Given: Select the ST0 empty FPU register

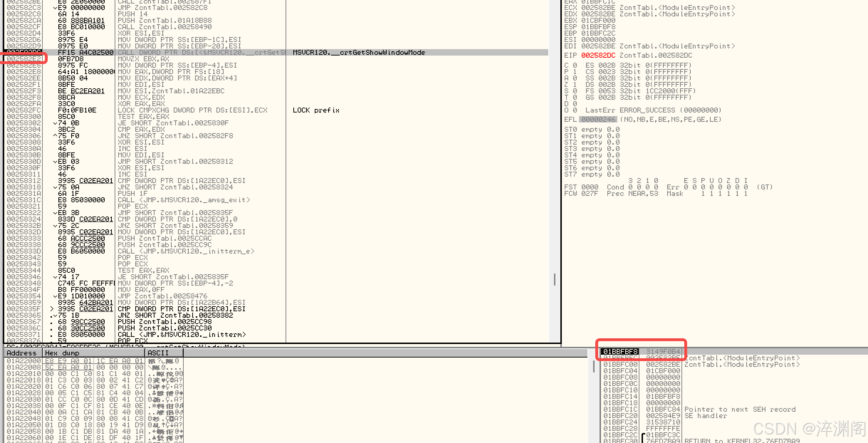Looking at the screenshot, I should coord(591,129).
